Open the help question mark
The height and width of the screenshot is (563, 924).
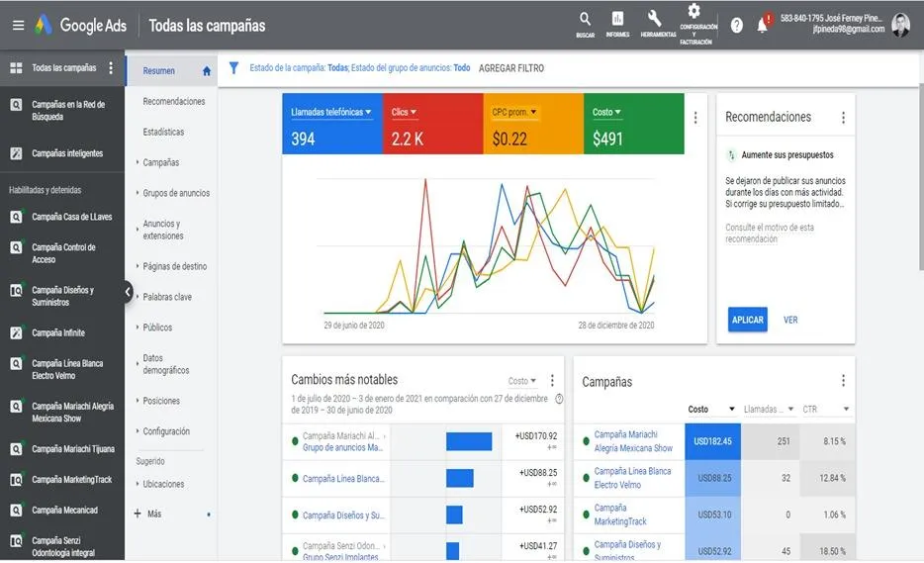point(737,26)
